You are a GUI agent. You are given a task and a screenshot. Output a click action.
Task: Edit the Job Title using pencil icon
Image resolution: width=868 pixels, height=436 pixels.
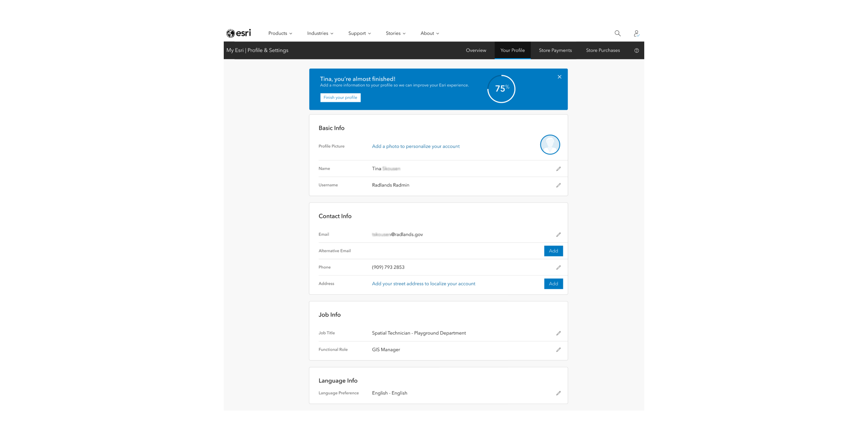(559, 333)
